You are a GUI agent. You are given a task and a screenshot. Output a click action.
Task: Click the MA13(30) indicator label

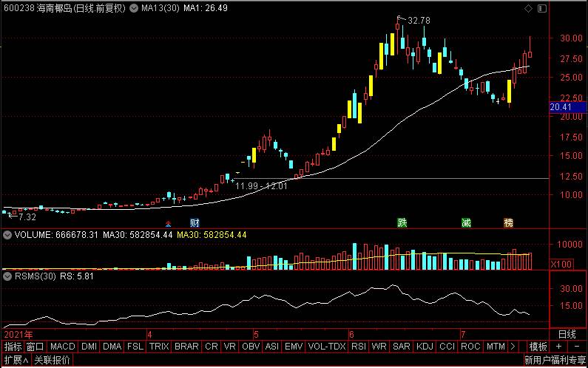[x=160, y=8]
